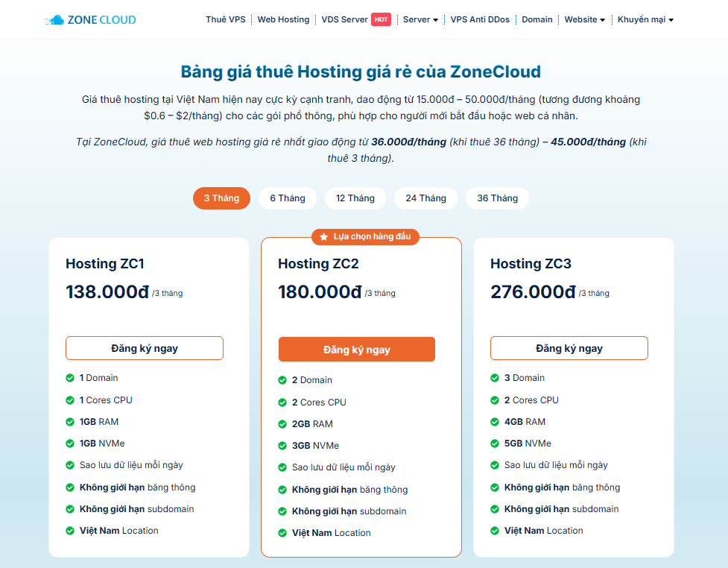Screen dimensions: 728x568
Task: Click the green check beside 4GB RAM
Action: (495, 422)
